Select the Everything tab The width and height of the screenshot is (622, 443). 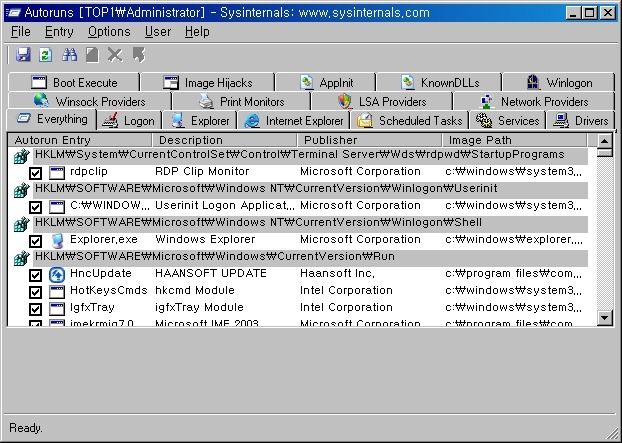pos(52,119)
